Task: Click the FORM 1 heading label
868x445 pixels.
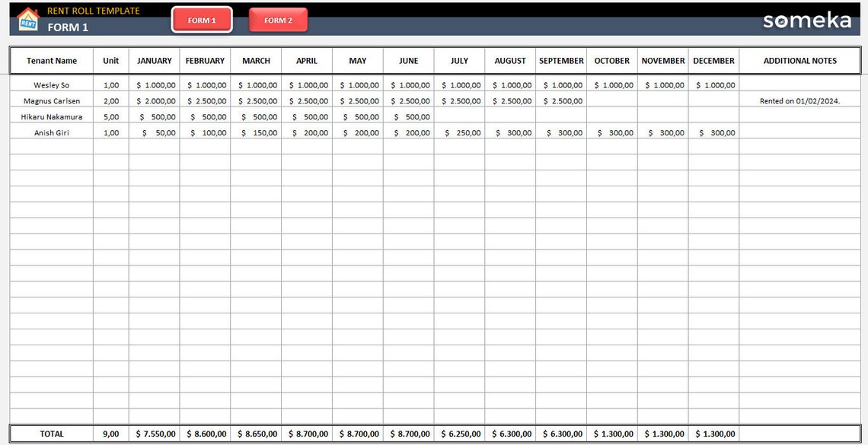Action: point(68,26)
